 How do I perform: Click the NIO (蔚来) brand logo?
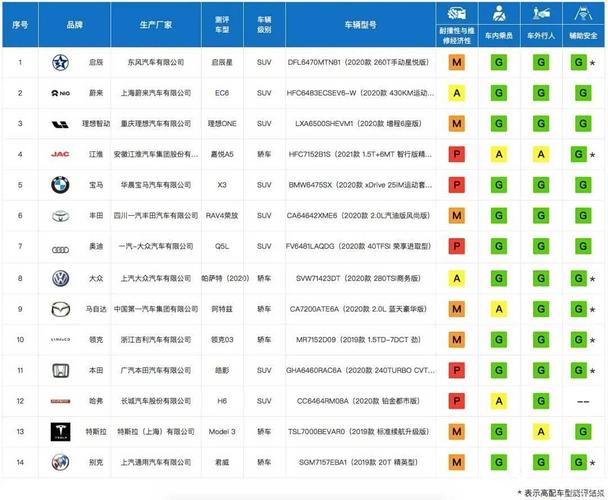(62, 93)
